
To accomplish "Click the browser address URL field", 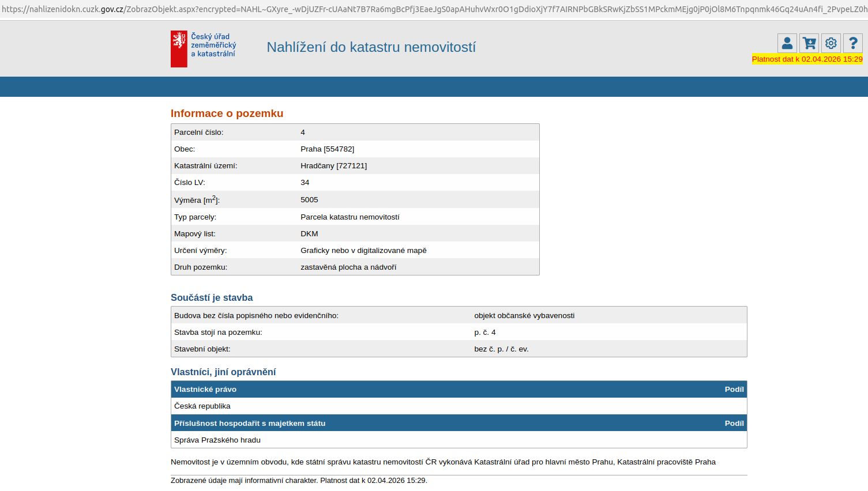I will [x=434, y=9].
